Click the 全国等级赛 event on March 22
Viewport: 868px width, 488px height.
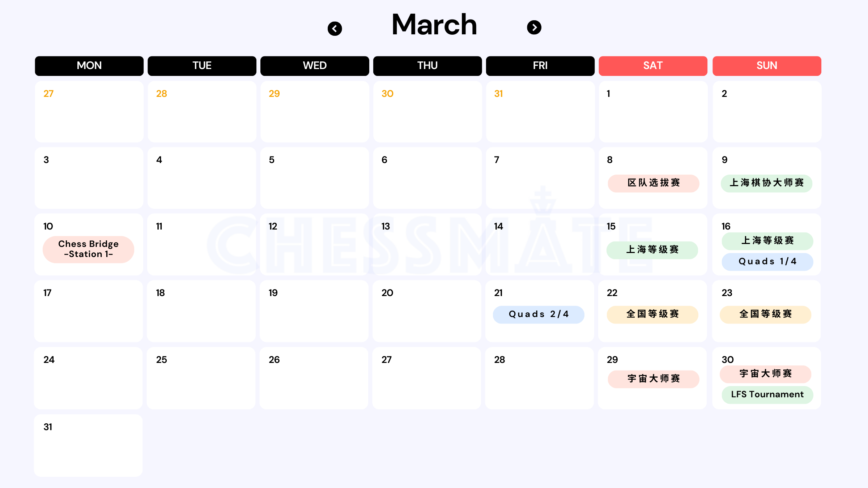click(652, 314)
